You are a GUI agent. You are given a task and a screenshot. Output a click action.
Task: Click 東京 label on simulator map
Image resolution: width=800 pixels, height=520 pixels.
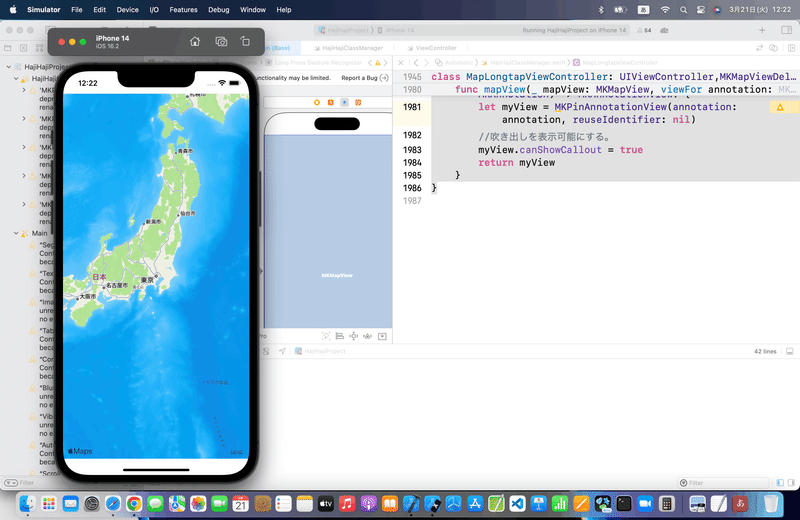click(x=147, y=280)
